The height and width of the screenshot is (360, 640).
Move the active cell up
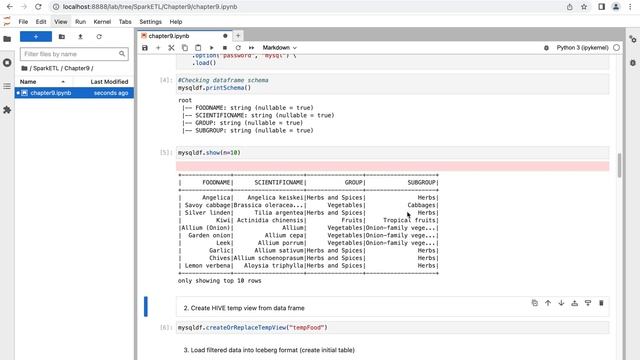point(548,303)
